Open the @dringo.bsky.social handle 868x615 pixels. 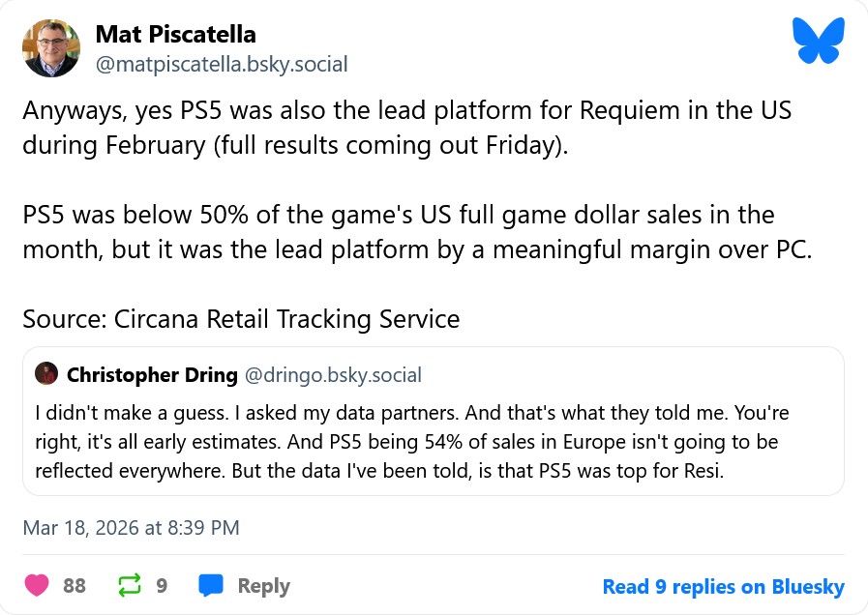333,374
